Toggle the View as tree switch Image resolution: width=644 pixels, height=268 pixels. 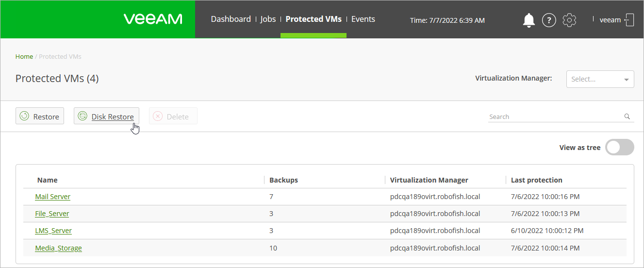[619, 148]
